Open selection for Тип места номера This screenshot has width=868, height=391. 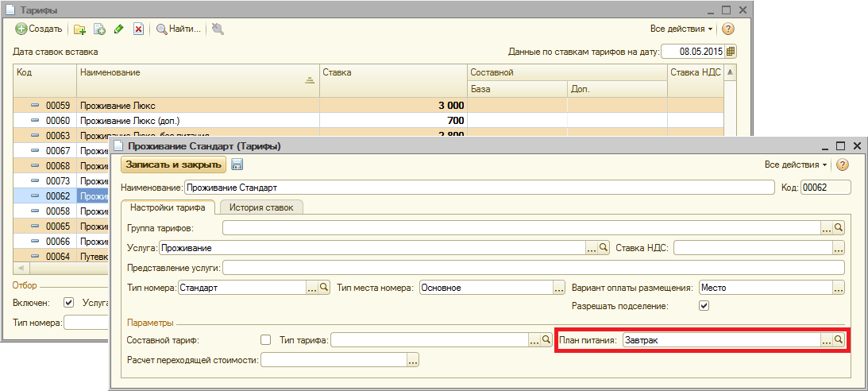pos(559,288)
